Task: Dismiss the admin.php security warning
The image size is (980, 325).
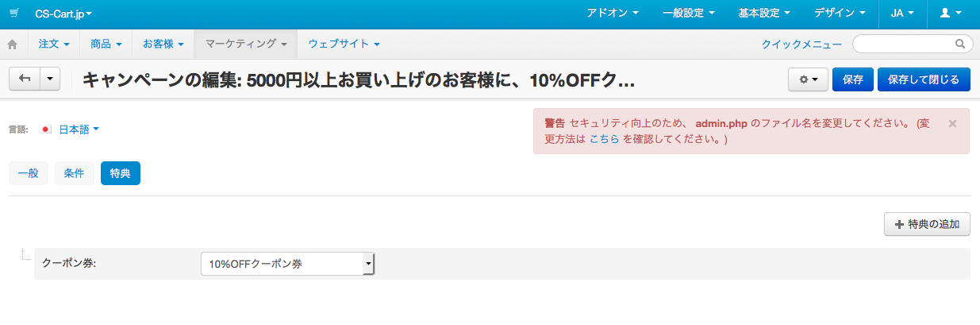Action: pos(952,123)
